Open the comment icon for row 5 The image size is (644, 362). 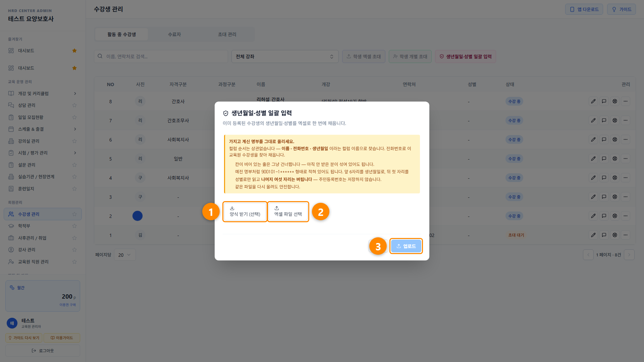[x=604, y=159]
